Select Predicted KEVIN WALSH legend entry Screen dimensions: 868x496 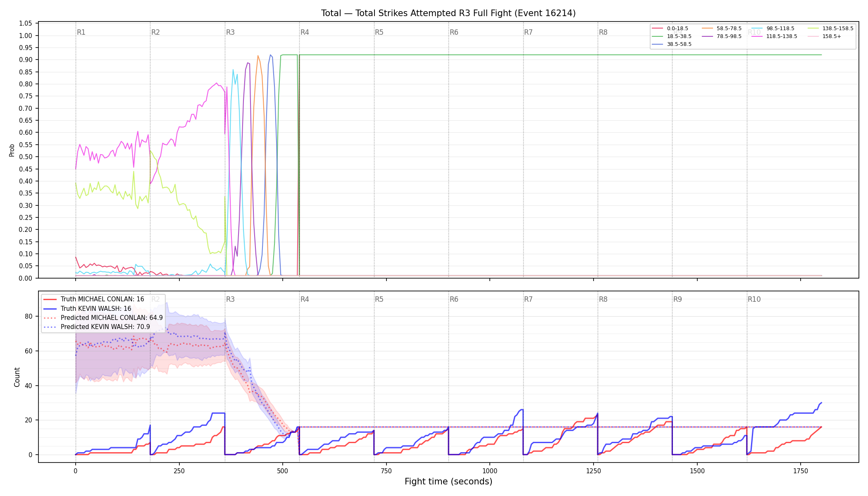pos(97,327)
